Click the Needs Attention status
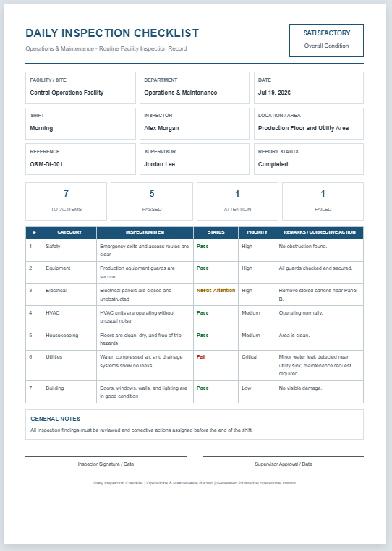Image resolution: width=392 pixels, height=551 pixels. [x=216, y=291]
